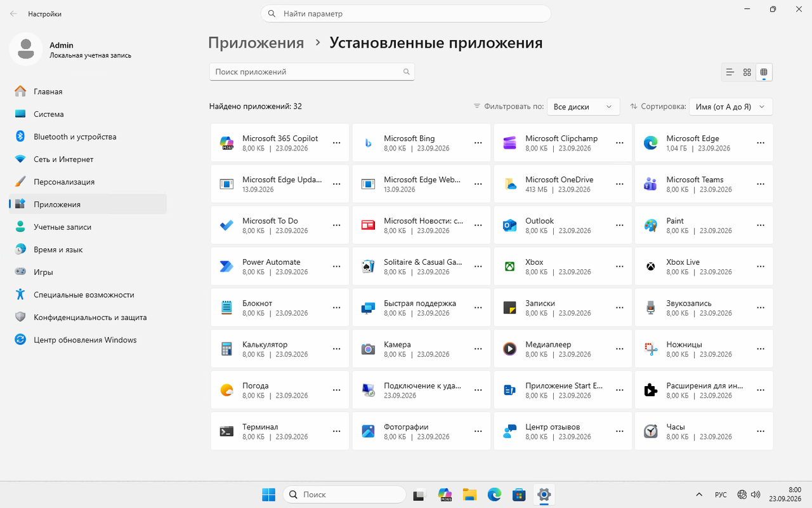
Task: Click the Paint app icon
Action: pos(650,225)
